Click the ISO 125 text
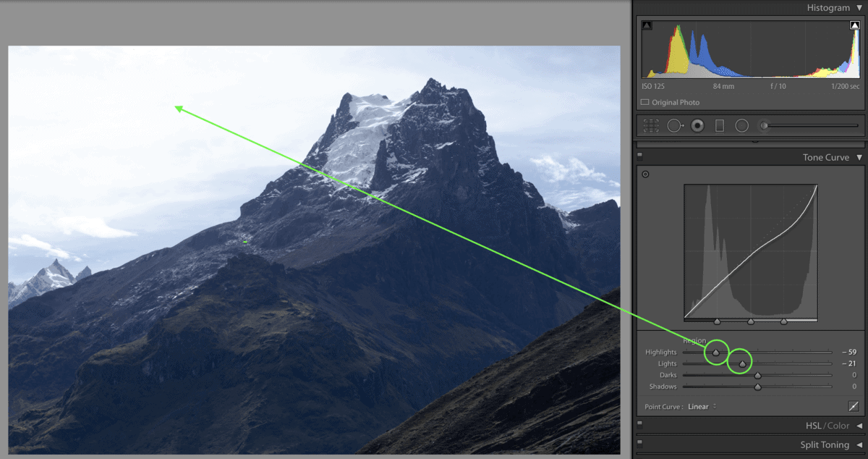868x459 pixels. tap(653, 86)
